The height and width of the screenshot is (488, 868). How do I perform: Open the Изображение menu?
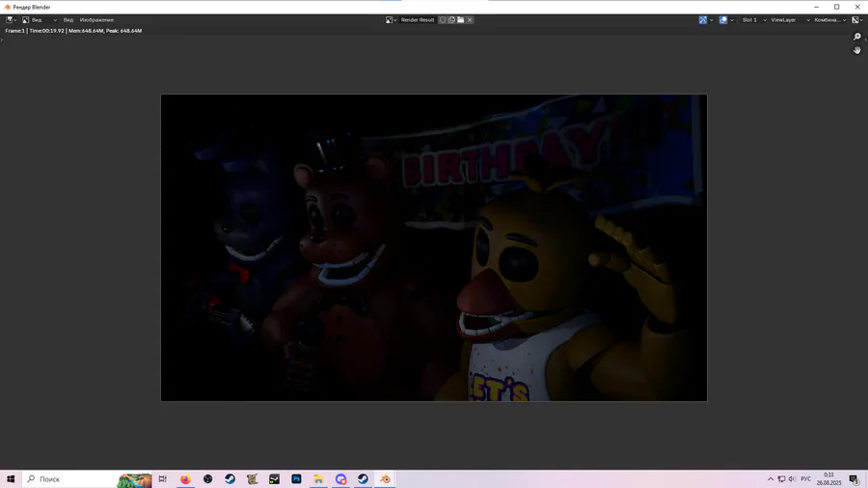[x=96, y=20]
